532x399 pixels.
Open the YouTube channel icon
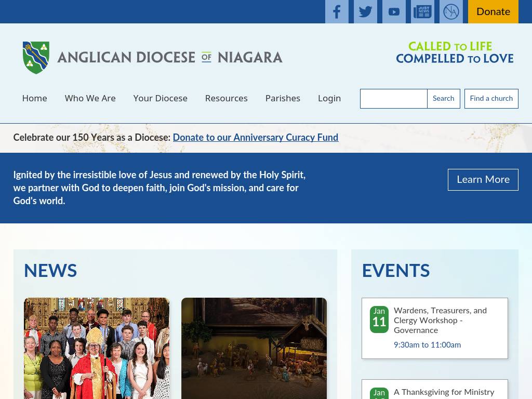[394, 11]
